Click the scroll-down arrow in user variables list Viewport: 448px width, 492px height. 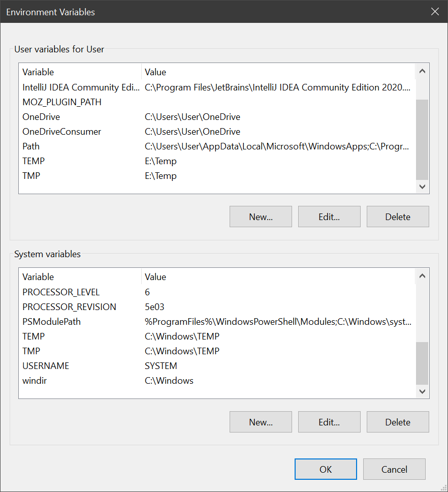tap(422, 187)
